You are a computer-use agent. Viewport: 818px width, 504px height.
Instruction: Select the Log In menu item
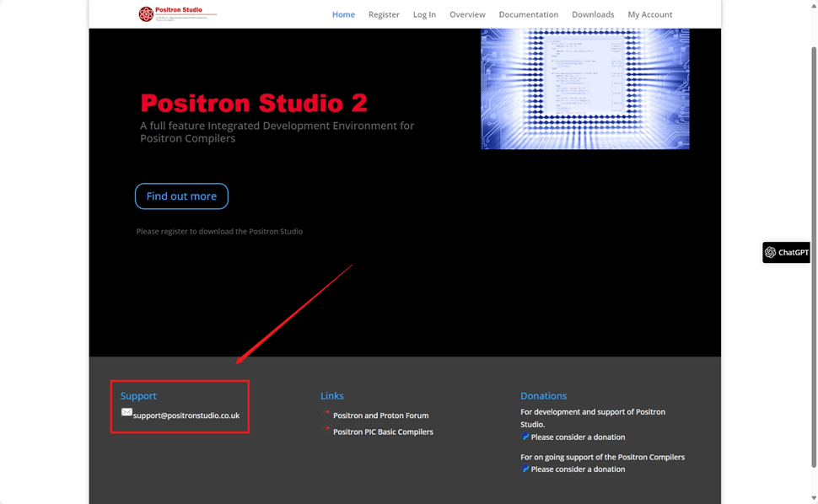(424, 14)
